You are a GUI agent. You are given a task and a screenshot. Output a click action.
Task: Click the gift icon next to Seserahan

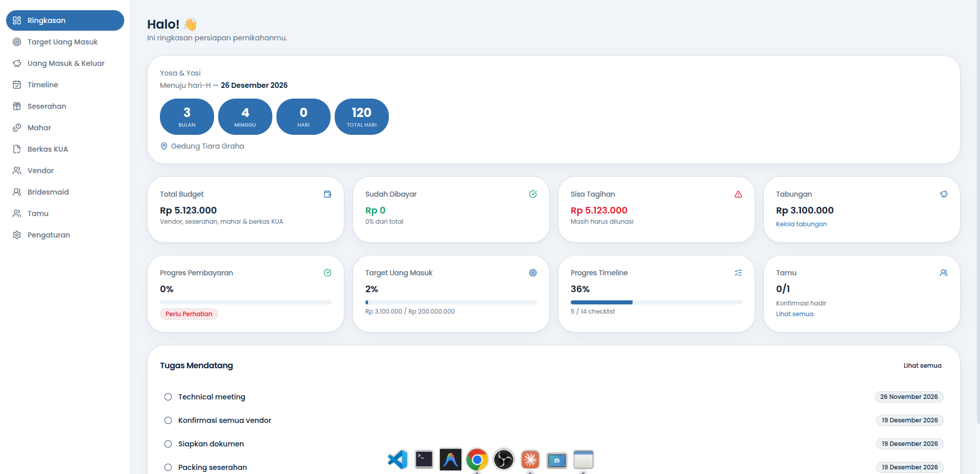point(17,106)
